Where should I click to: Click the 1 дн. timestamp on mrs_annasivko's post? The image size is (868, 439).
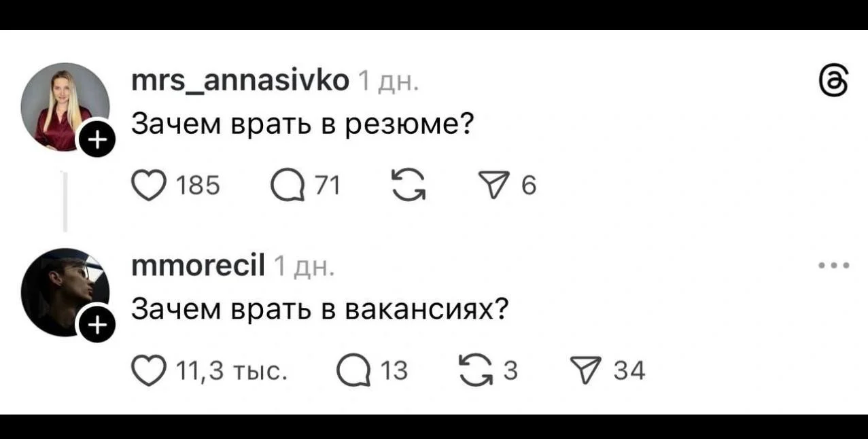(388, 82)
